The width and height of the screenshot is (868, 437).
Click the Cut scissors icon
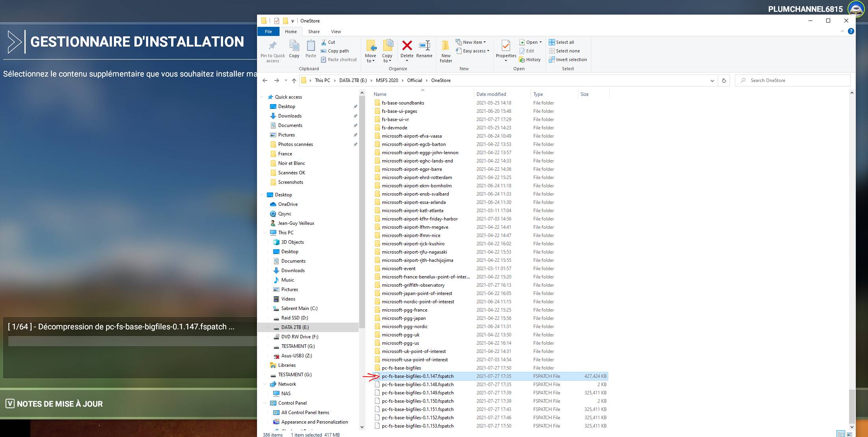pyautogui.click(x=324, y=42)
